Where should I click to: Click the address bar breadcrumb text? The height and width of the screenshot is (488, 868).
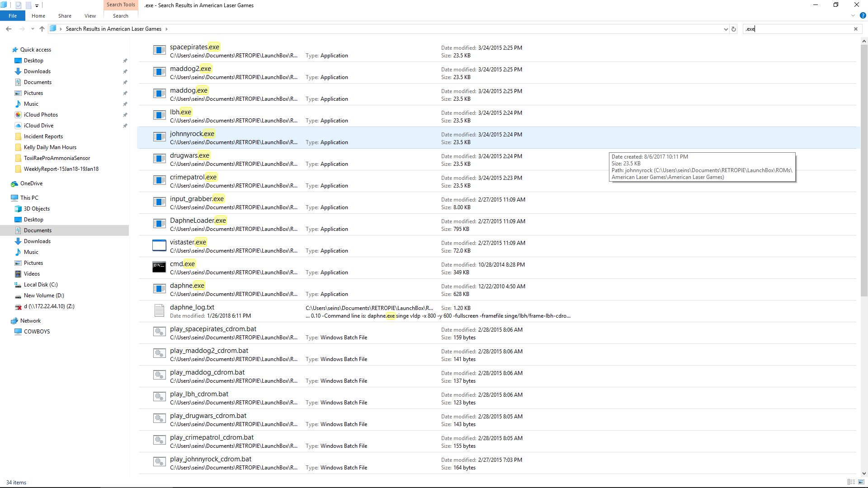[x=113, y=29]
